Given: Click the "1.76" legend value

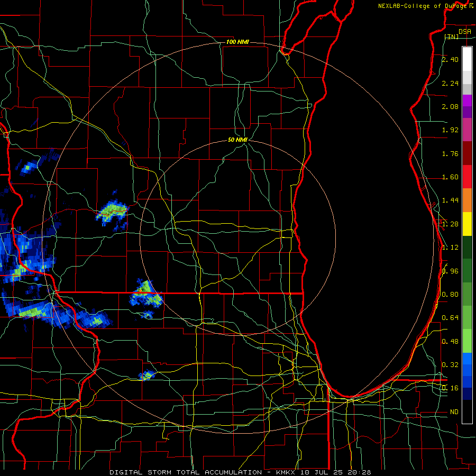Looking at the screenshot, I should [450, 153].
